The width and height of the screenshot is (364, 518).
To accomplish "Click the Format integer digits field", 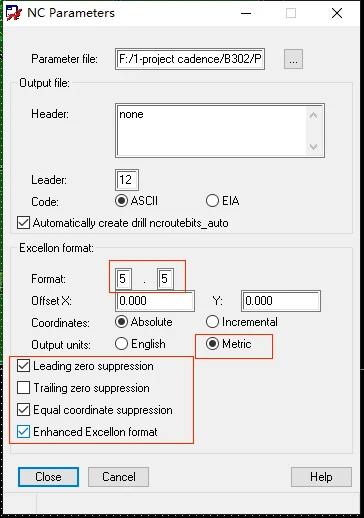I will point(123,279).
